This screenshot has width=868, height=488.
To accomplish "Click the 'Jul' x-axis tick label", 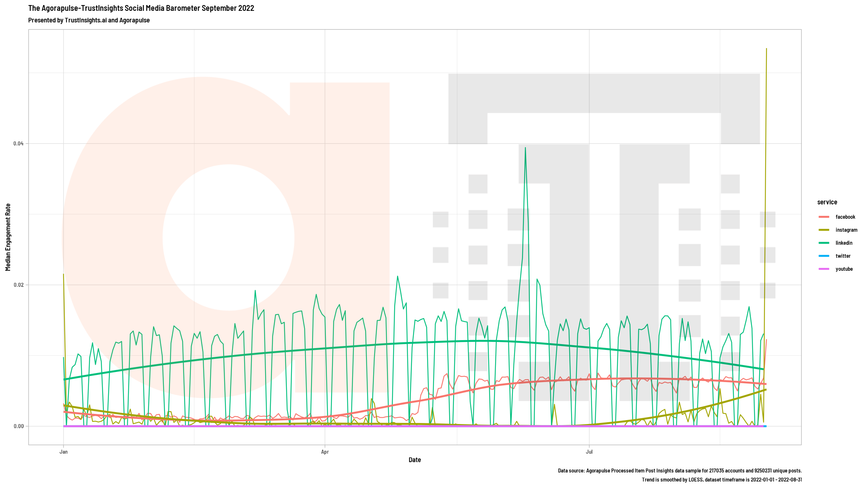I will pyautogui.click(x=589, y=452).
